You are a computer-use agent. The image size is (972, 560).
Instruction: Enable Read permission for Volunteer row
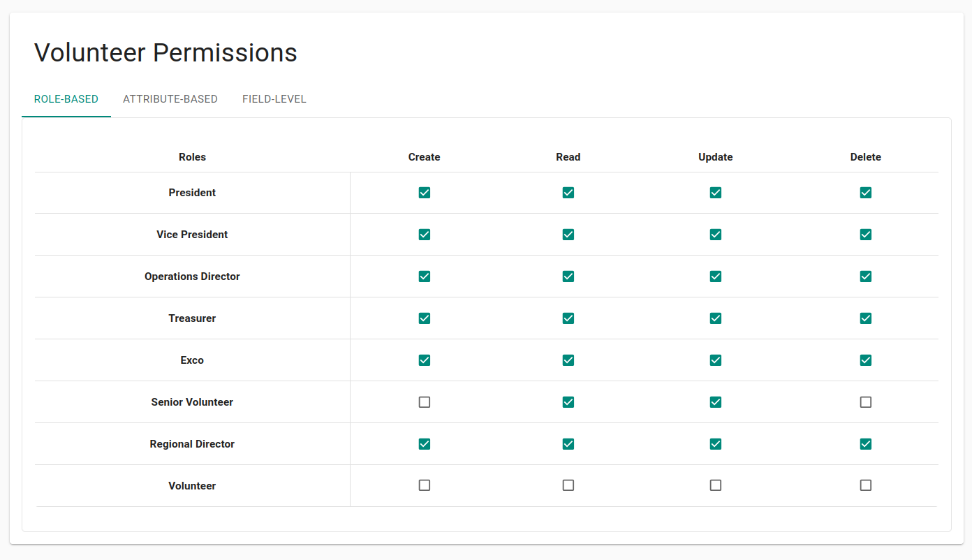(x=568, y=485)
